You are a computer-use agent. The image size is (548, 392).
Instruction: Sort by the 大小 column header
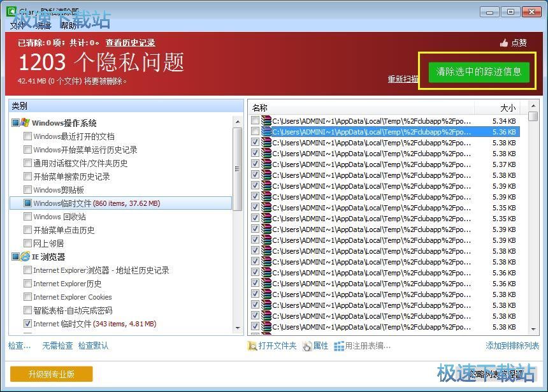[508, 108]
